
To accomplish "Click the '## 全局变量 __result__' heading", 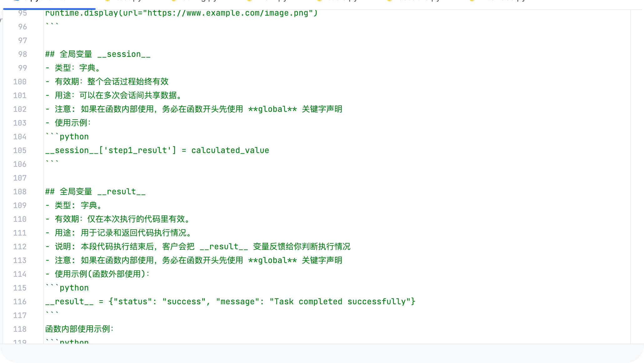I will coord(95,191).
